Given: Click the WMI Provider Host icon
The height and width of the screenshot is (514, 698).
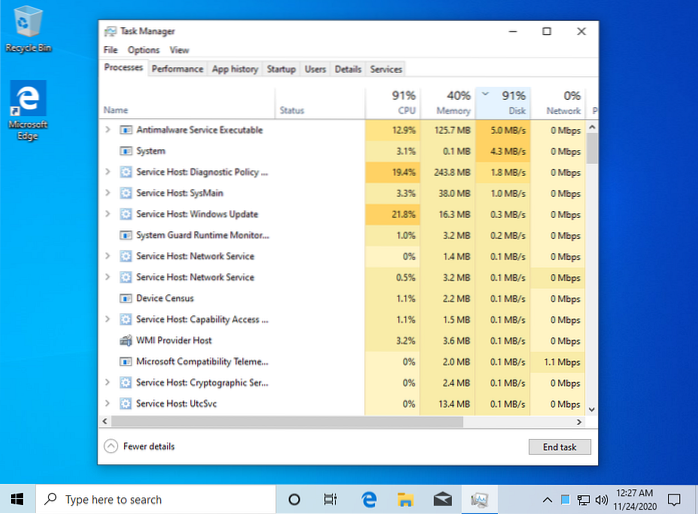Looking at the screenshot, I should tap(126, 340).
